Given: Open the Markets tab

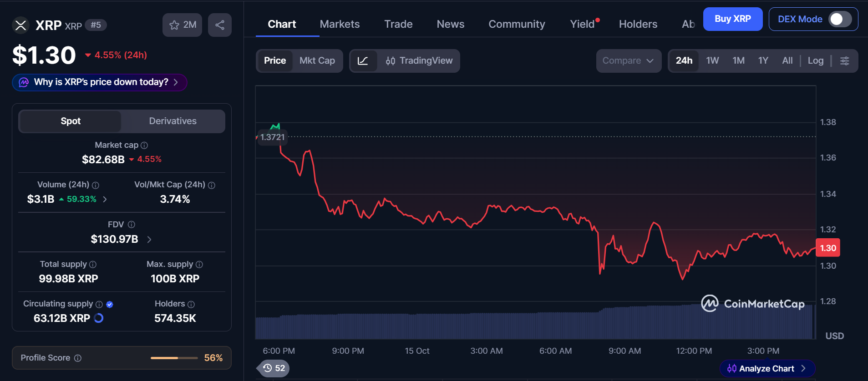Looking at the screenshot, I should tap(340, 24).
